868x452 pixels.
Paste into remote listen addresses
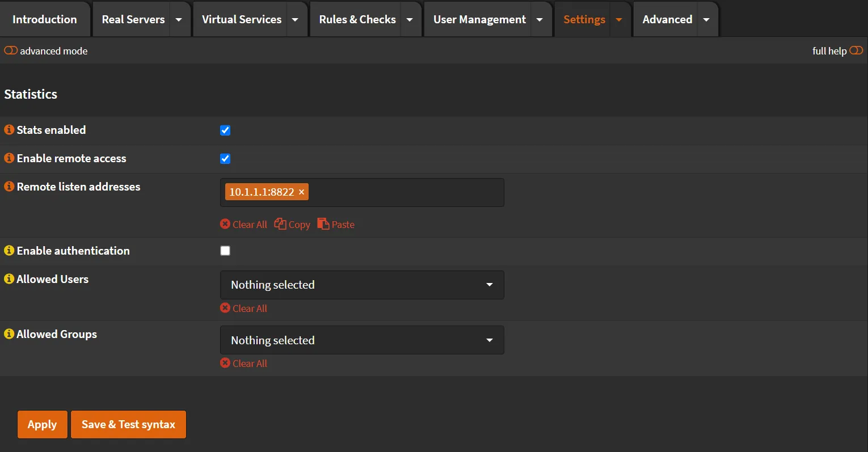[335, 224]
